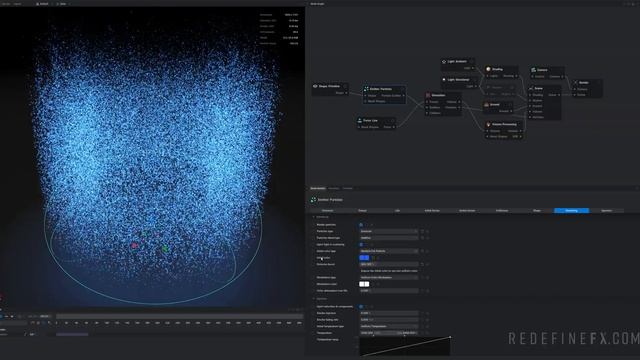Switch to the Life tab
The height and width of the screenshot is (360, 640).
pos(397,211)
